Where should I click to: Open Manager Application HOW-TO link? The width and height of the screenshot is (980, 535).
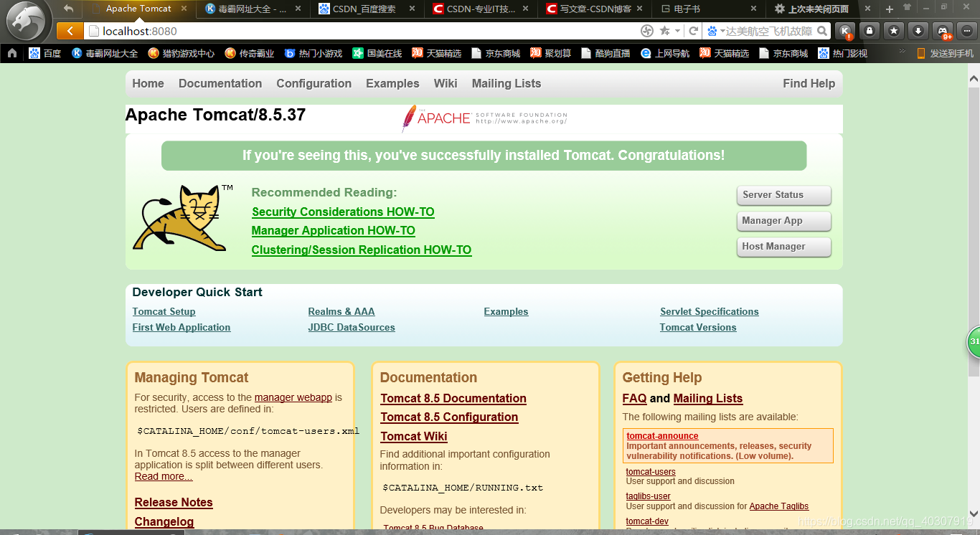click(x=333, y=230)
